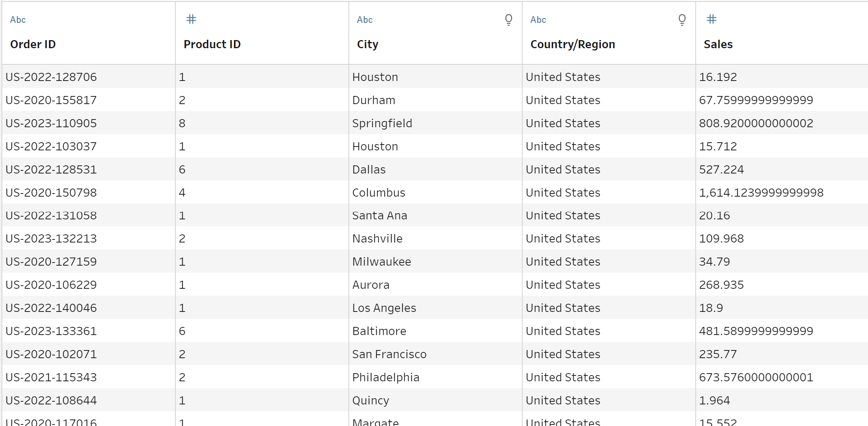Click the Abc type icon above City

[365, 20]
